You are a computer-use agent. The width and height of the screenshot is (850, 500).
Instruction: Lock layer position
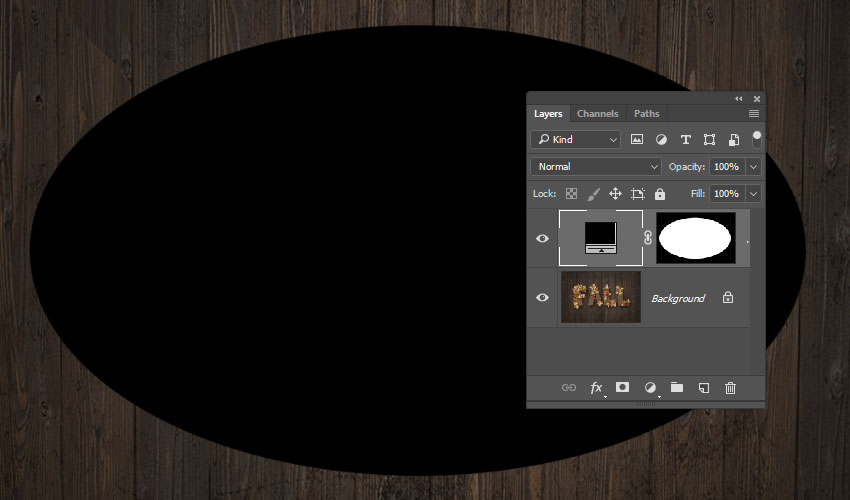tap(615, 194)
